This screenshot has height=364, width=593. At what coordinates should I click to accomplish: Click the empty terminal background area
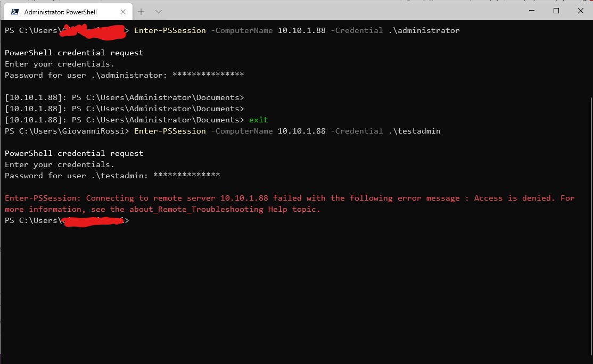[293, 293]
